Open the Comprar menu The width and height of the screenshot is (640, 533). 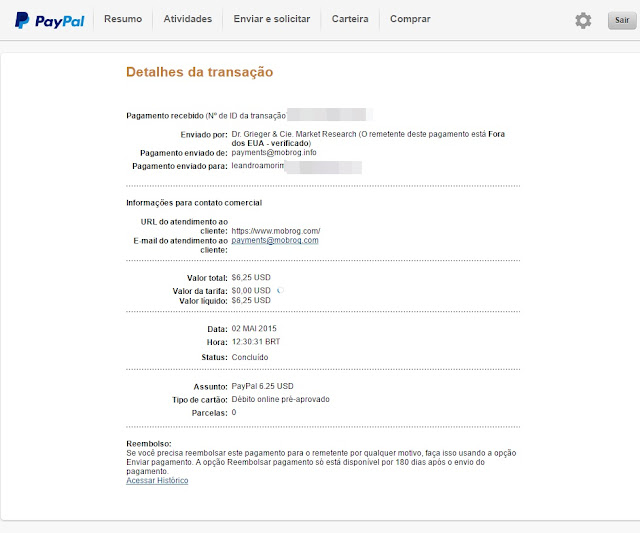pyautogui.click(x=410, y=19)
